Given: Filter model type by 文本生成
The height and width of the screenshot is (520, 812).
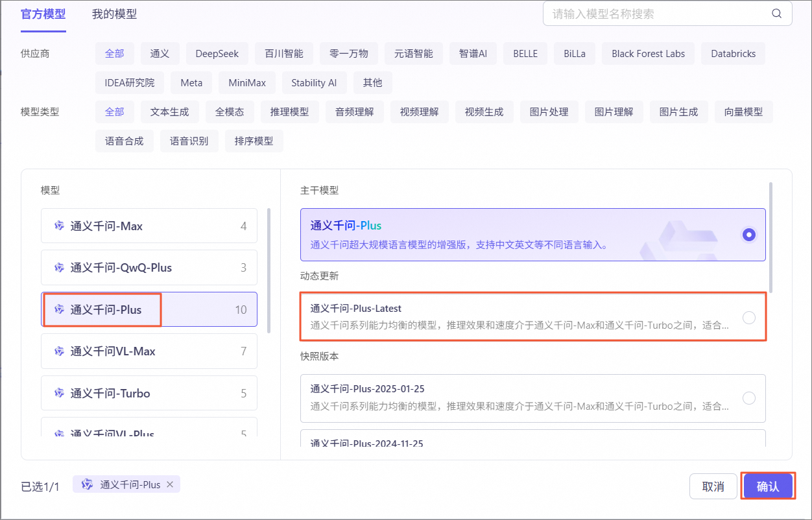Looking at the screenshot, I should [170, 112].
